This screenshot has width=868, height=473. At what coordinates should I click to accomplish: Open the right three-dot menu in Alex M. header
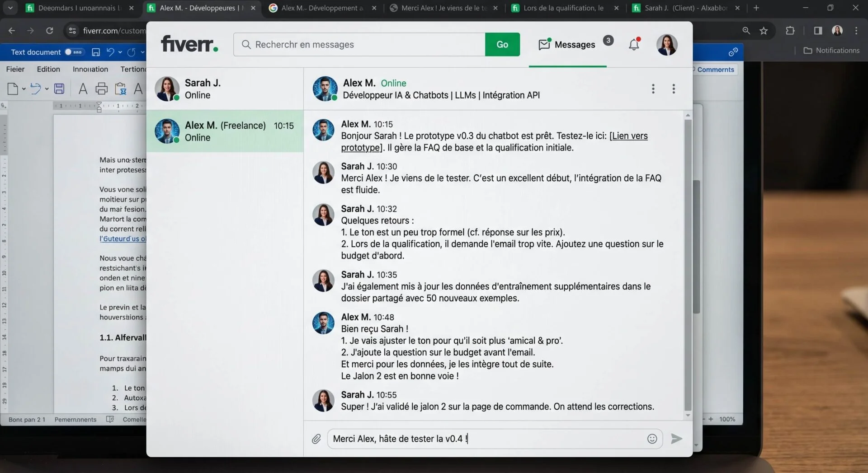(x=674, y=89)
